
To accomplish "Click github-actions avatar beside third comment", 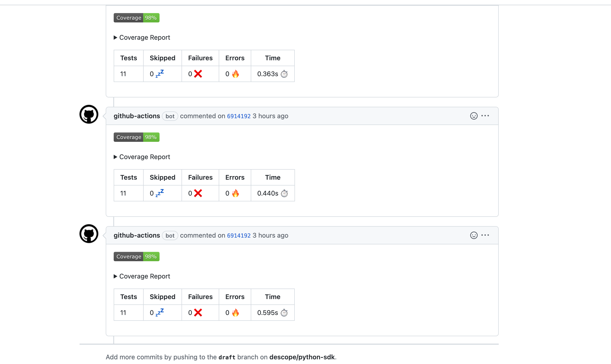I will click(x=89, y=234).
